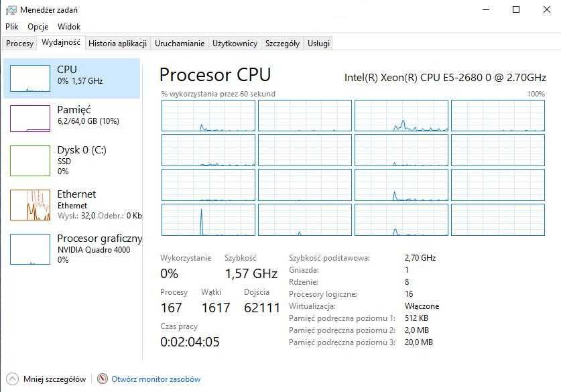The width and height of the screenshot is (561, 392).
Task: Open the Uruchamianie tab
Action: point(179,44)
